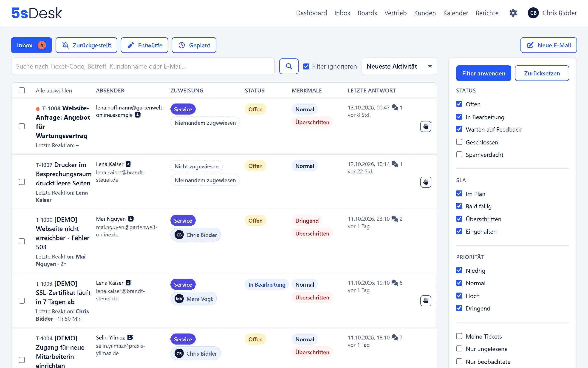Enable the Geschlossen status filter
588x368 pixels.
point(459,142)
